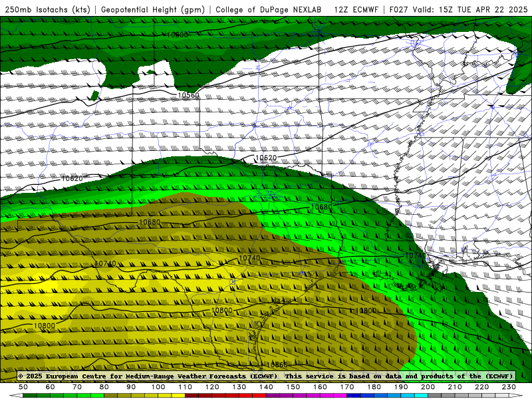
Task: Click the 180 value on the color scale
Action: tap(374, 387)
